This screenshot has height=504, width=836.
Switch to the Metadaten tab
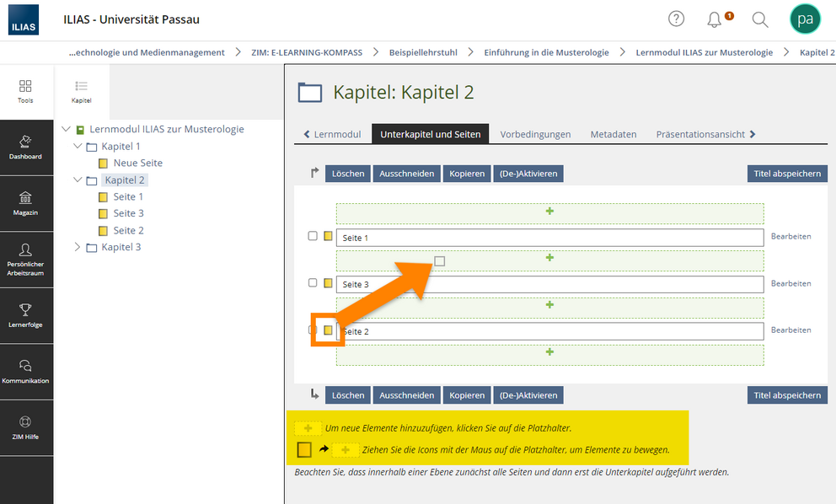coord(613,134)
